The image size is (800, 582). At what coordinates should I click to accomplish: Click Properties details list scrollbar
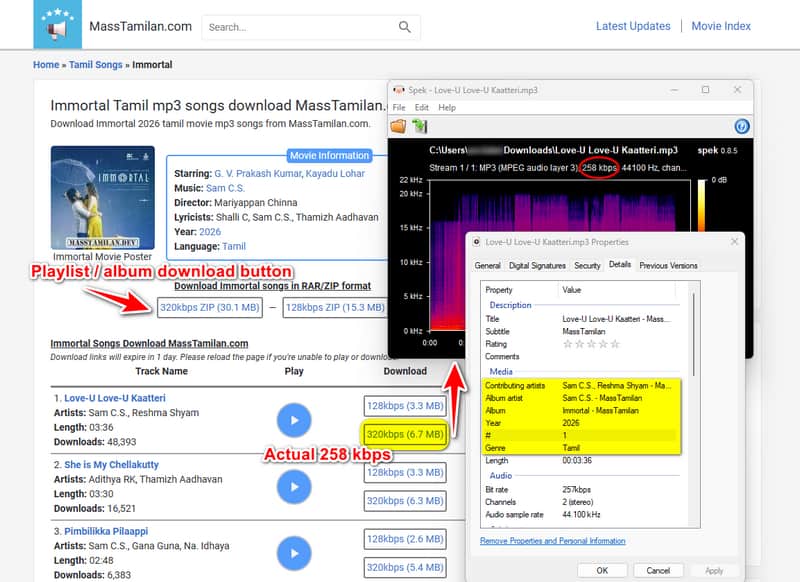pos(694,334)
